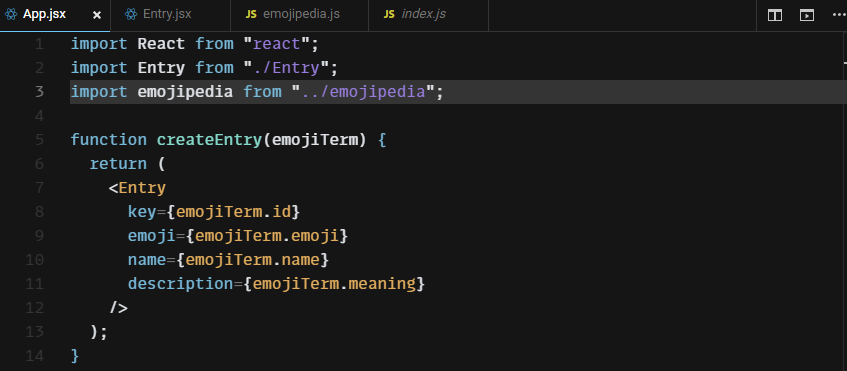
Task: Click the name attribute on line 10
Action: [x=146, y=260]
